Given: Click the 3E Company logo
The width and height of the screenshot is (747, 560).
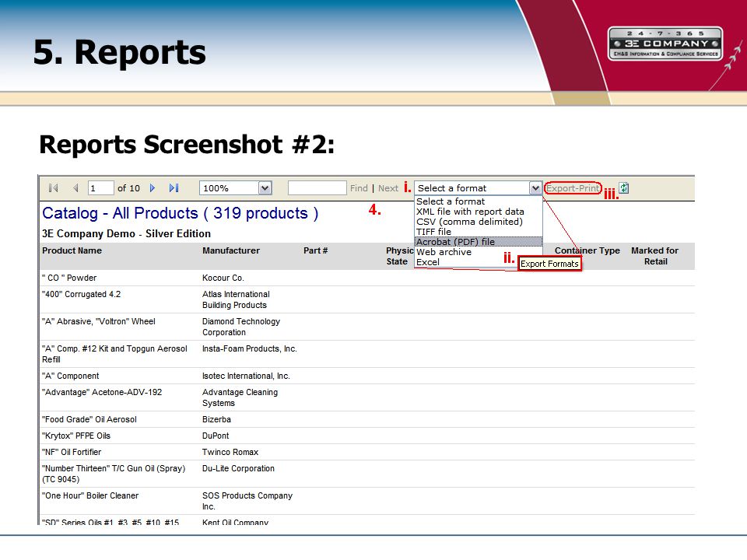Looking at the screenshot, I should coord(665,44).
